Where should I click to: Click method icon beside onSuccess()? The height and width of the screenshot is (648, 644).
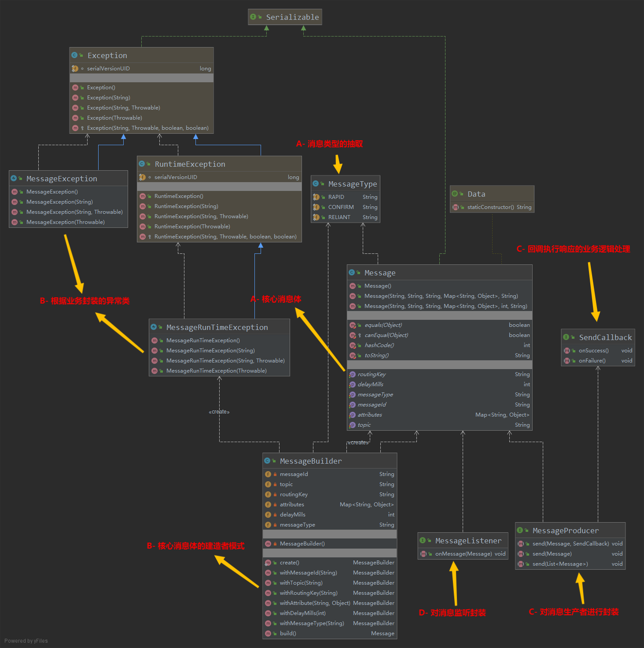[567, 350]
